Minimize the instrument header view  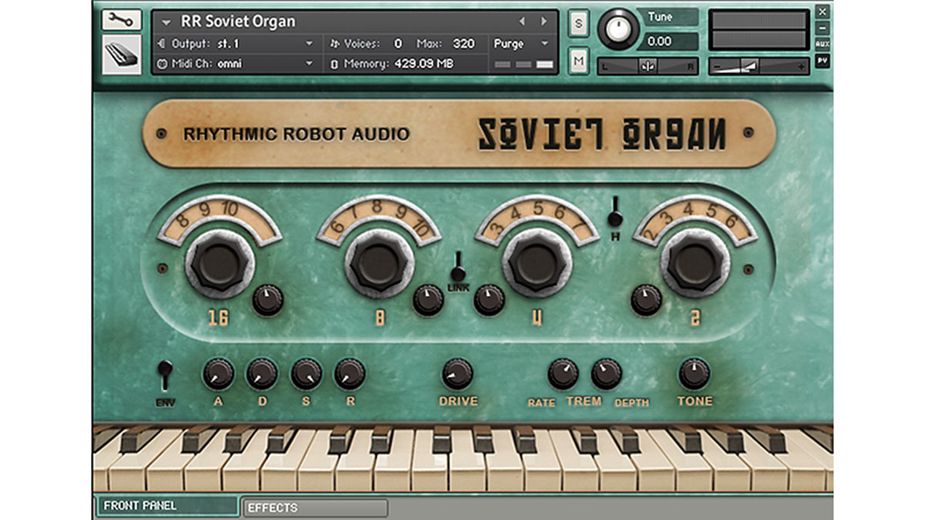822,28
